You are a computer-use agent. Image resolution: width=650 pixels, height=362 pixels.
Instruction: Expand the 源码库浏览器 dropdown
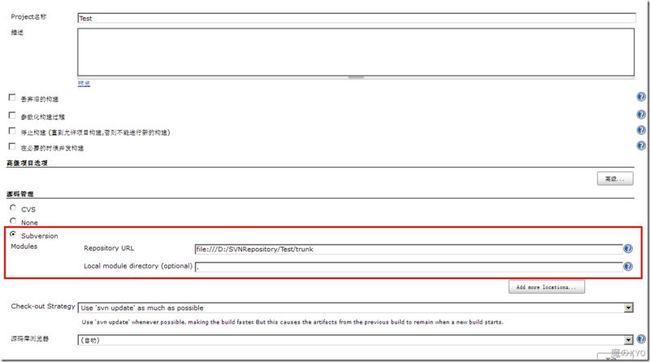click(355, 340)
